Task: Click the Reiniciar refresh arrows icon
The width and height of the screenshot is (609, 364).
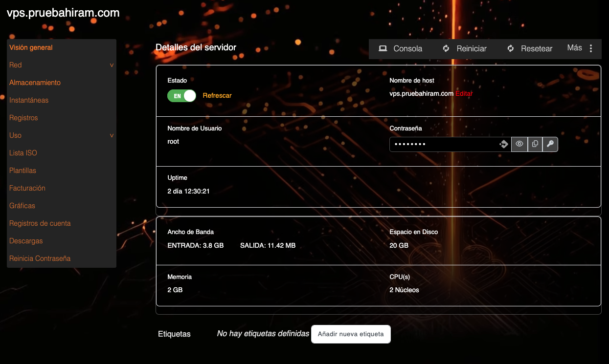Action: tap(446, 48)
